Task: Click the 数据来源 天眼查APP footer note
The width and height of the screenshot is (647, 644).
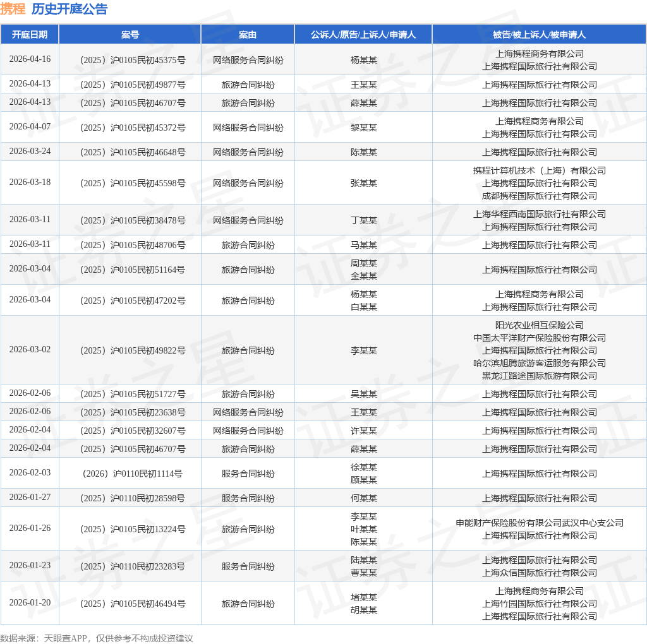Action: [x=97, y=639]
